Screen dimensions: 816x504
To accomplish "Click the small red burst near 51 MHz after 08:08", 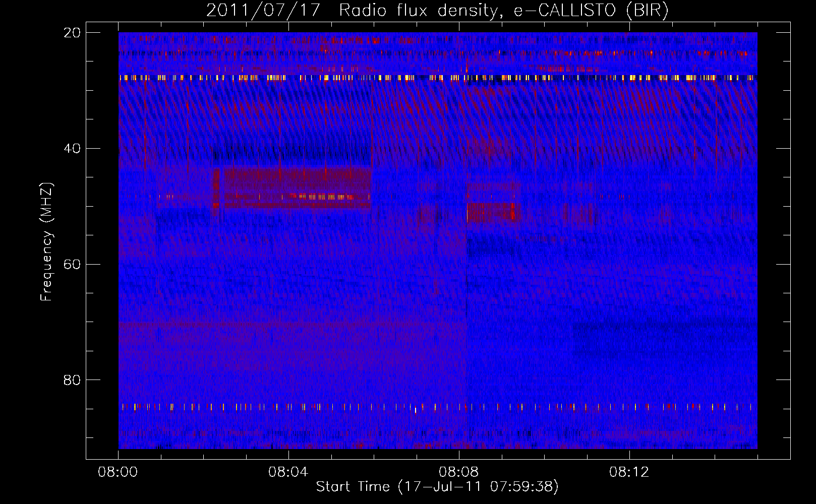I will [494, 212].
